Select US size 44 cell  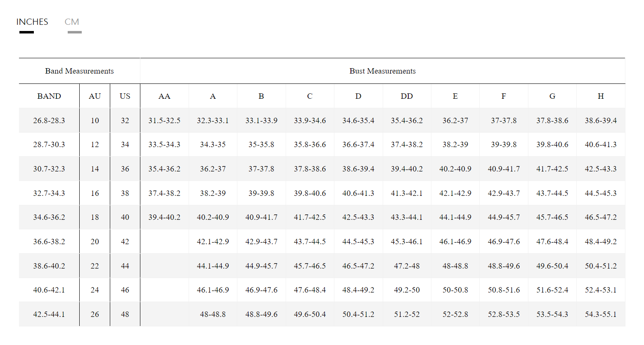coord(125,266)
